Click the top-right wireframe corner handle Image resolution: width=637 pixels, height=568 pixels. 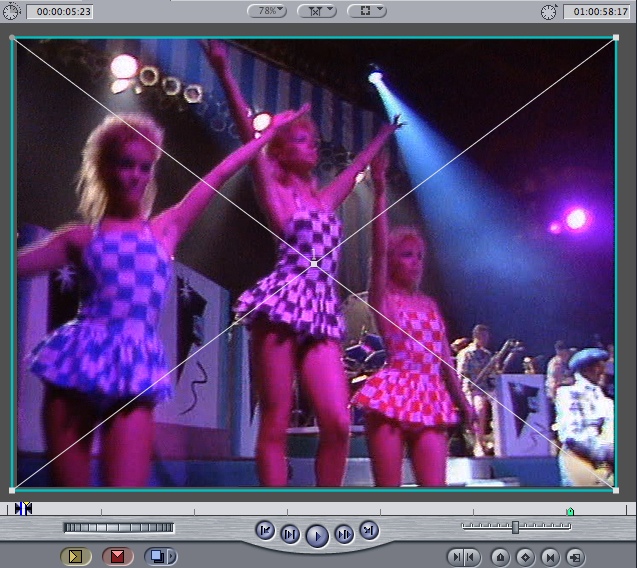tap(616, 38)
